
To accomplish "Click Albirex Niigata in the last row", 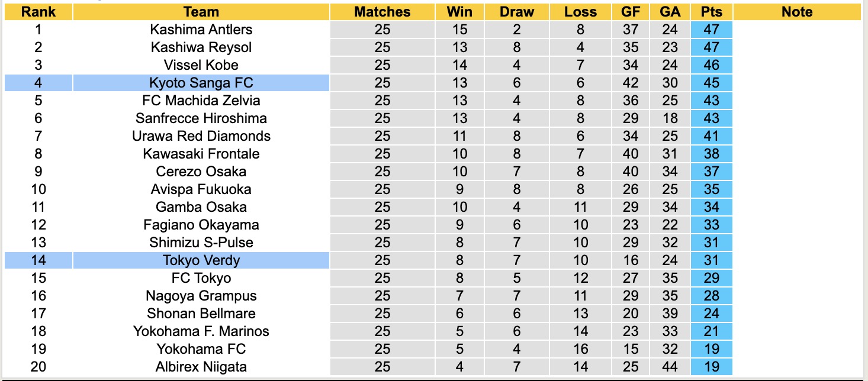I will click(201, 367).
